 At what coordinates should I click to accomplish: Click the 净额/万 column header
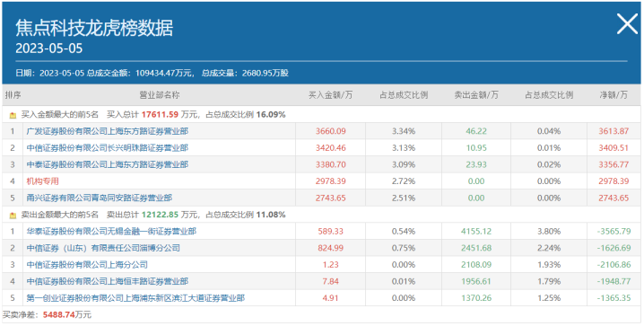[614, 95]
